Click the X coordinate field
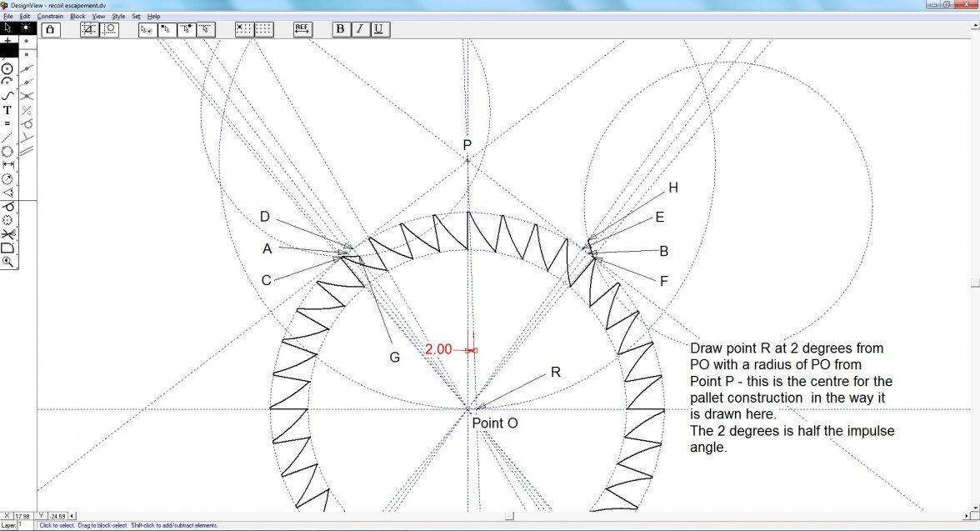This screenshot has width=980, height=531. click(22, 516)
